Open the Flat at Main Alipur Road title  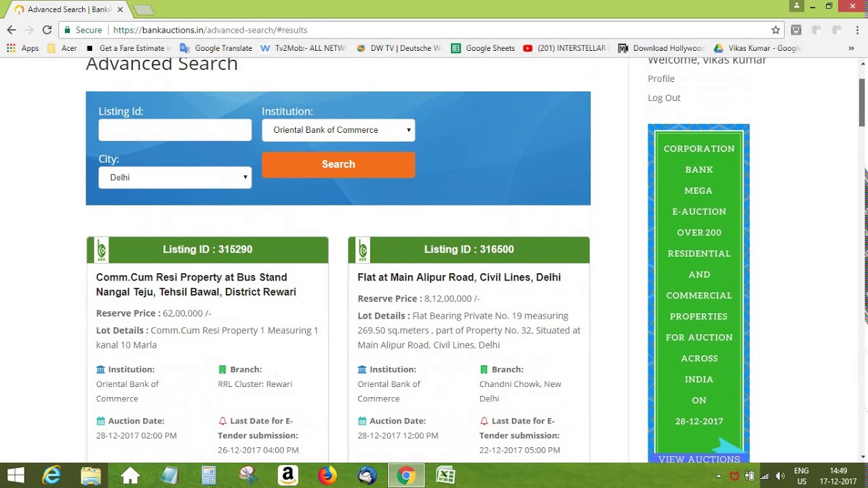pyautogui.click(x=459, y=277)
